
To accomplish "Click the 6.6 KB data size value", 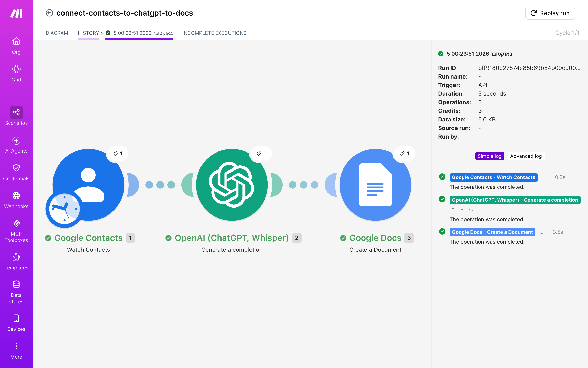I will point(487,120).
